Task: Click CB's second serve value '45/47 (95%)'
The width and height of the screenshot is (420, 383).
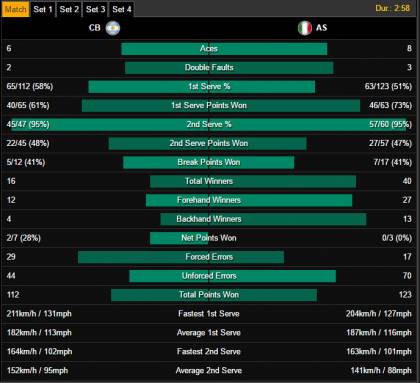Action: [x=28, y=125]
